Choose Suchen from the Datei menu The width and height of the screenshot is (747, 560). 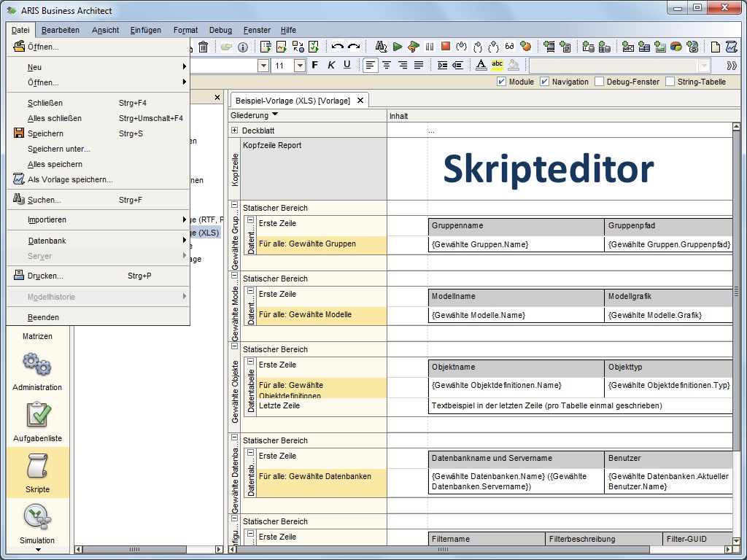98,200
